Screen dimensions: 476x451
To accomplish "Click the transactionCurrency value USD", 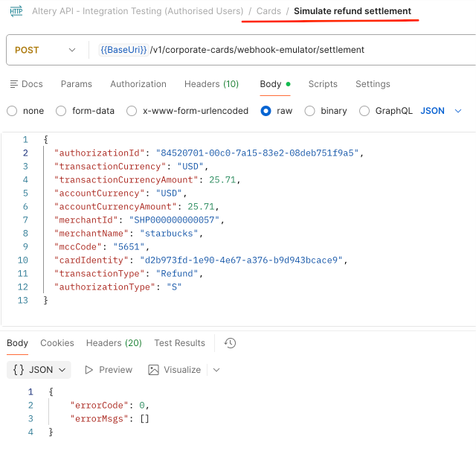I will point(190,167).
